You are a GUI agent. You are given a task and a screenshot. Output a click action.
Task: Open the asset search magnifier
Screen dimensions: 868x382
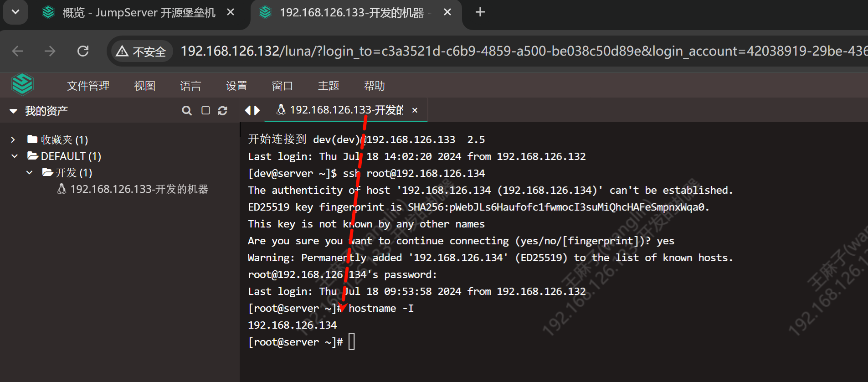[x=187, y=110]
